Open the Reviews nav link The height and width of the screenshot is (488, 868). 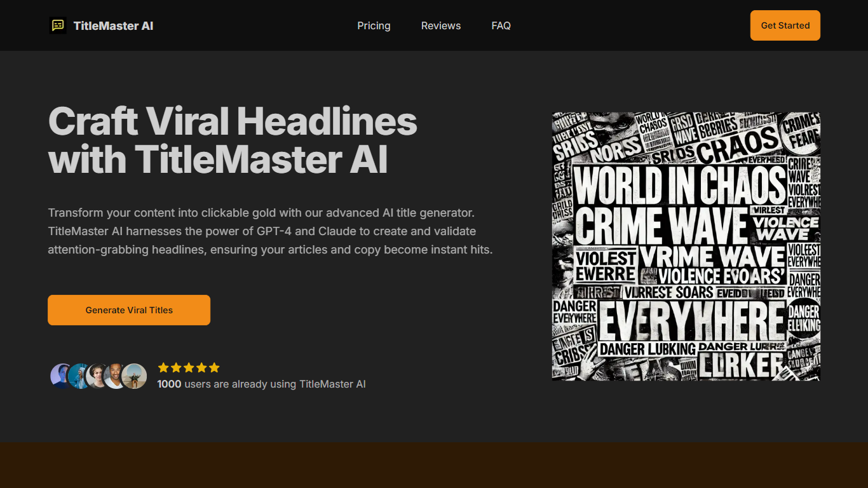click(441, 25)
